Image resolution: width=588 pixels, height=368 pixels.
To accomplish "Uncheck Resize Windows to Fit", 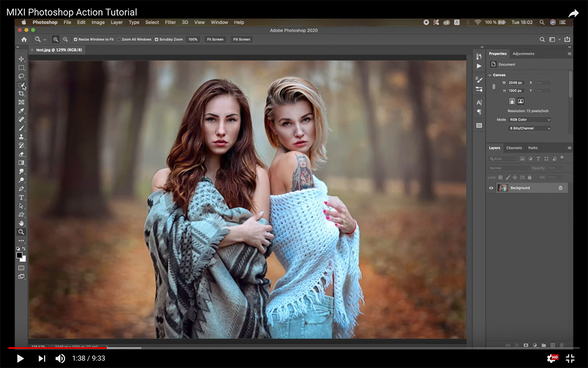I will (75, 39).
